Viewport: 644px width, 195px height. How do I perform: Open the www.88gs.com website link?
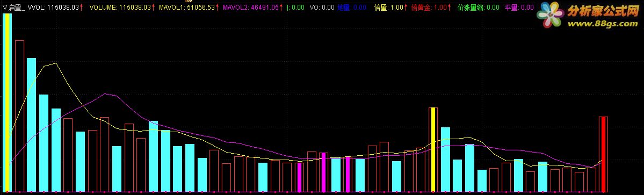tap(603, 24)
